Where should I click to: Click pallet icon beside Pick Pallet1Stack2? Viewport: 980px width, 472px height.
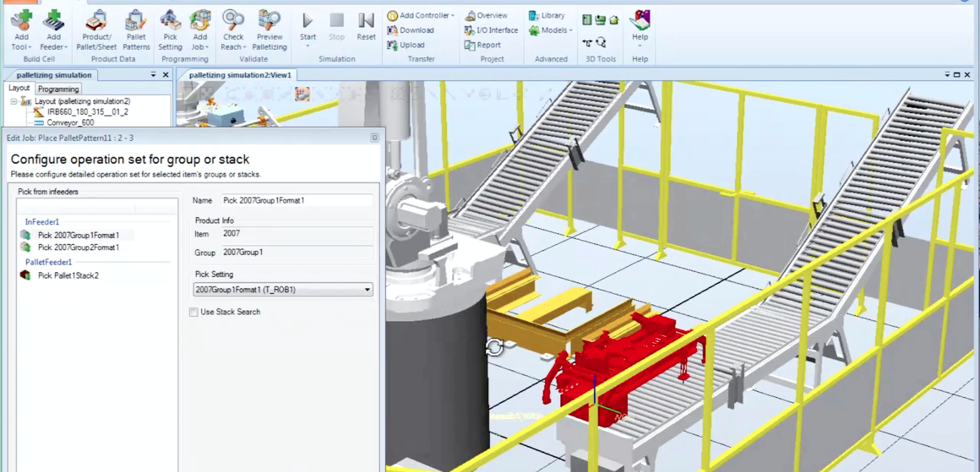pyautogui.click(x=25, y=275)
